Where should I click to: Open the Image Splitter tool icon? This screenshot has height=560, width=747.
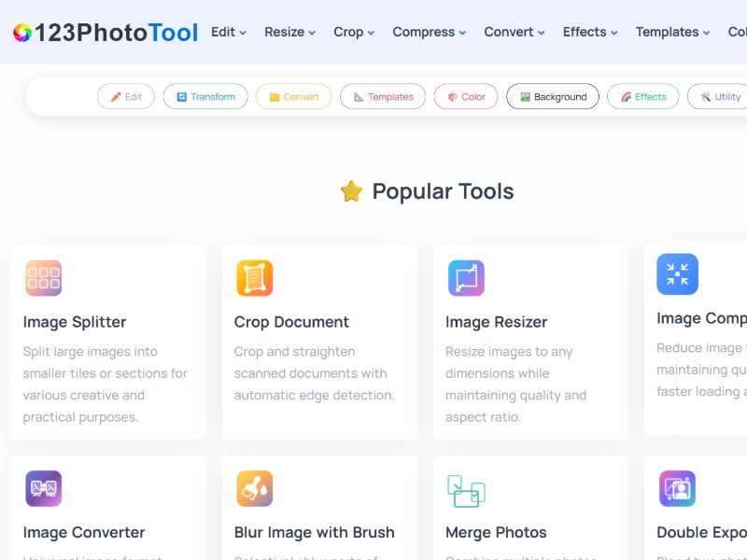pyautogui.click(x=44, y=278)
